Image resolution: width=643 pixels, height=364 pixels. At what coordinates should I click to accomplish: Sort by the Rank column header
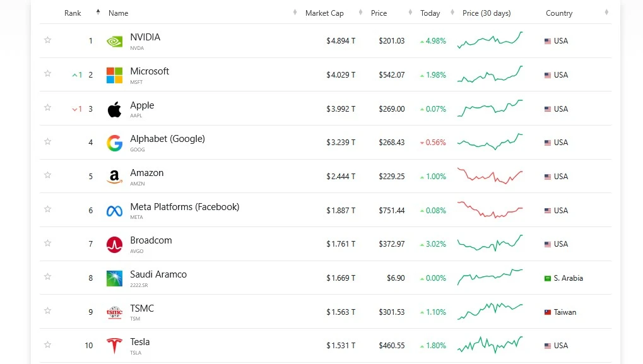[x=73, y=13]
